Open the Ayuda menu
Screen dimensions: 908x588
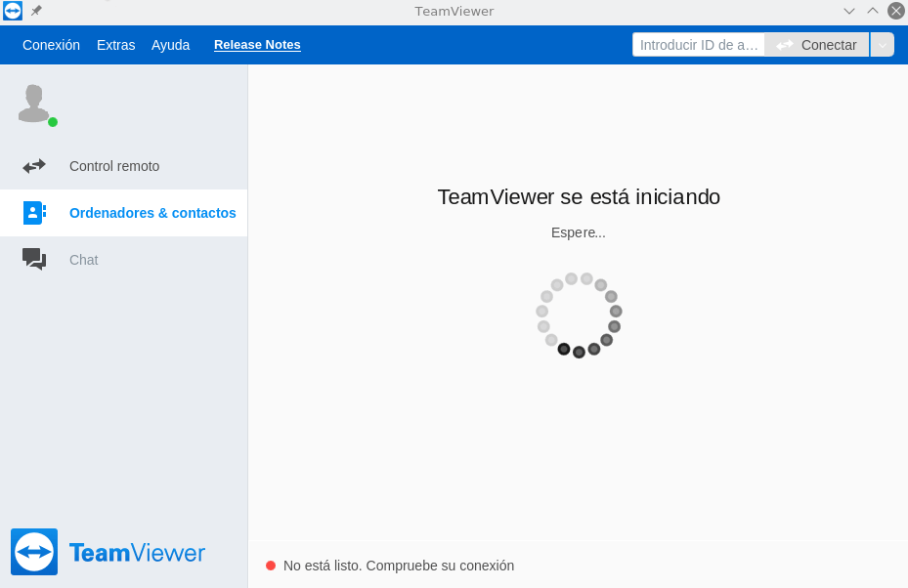(x=170, y=45)
